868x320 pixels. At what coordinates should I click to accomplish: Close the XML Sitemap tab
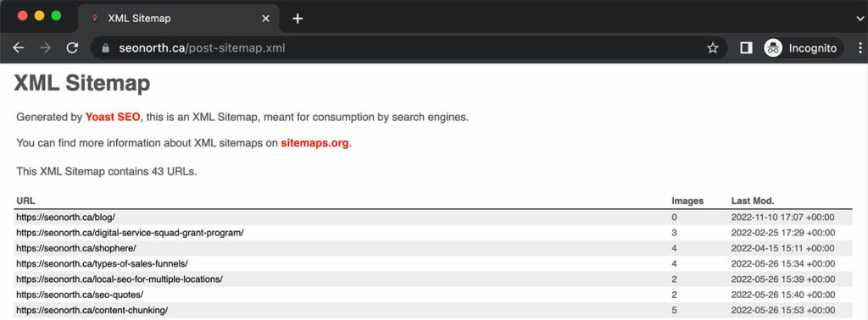[265, 19]
